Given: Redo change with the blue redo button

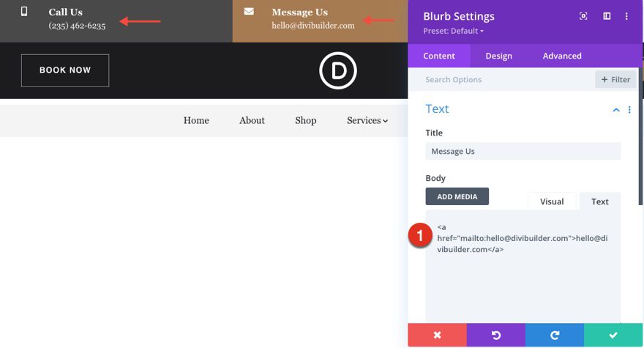Looking at the screenshot, I should point(555,335).
